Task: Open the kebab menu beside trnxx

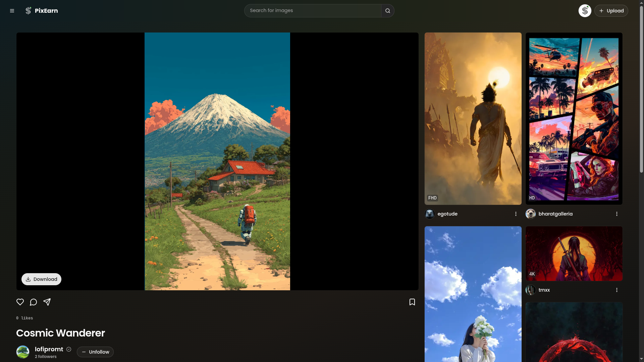Action: pyautogui.click(x=617, y=290)
